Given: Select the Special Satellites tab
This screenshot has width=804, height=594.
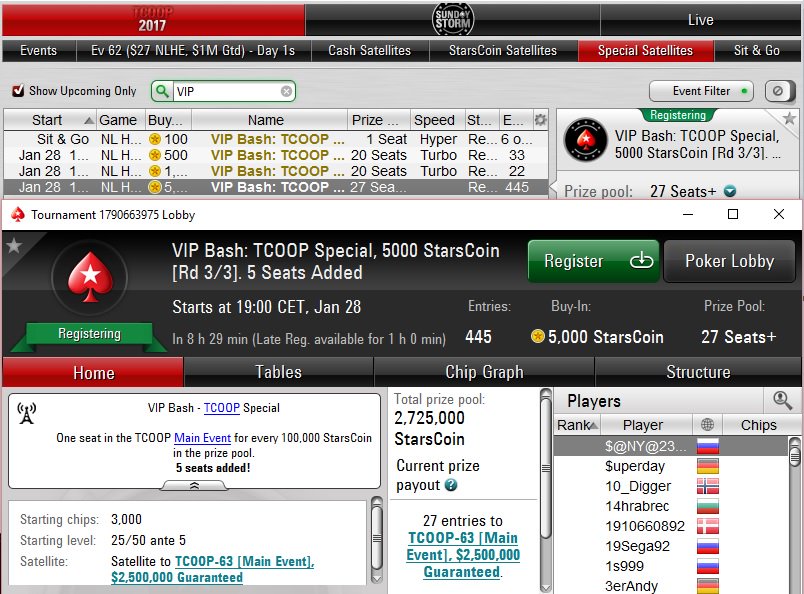Looking at the screenshot, I should [646, 51].
